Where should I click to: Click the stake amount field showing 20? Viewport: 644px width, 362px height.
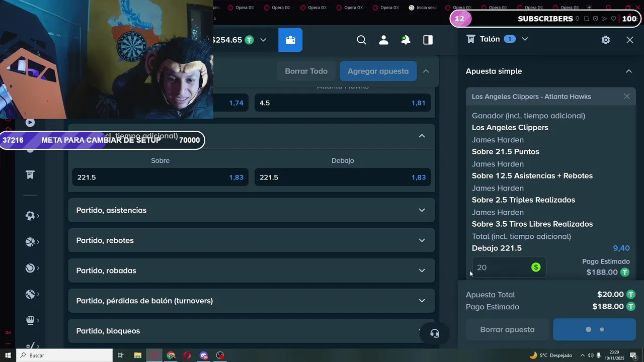click(508, 267)
